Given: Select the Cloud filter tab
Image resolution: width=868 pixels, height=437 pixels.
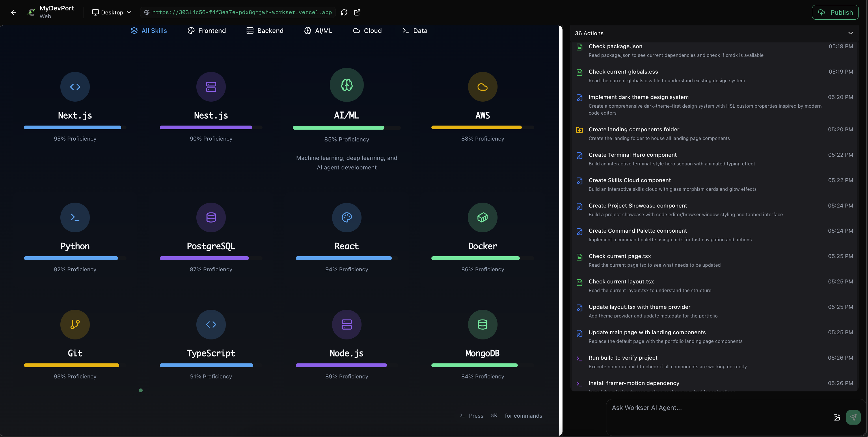Looking at the screenshot, I should (x=367, y=31).
